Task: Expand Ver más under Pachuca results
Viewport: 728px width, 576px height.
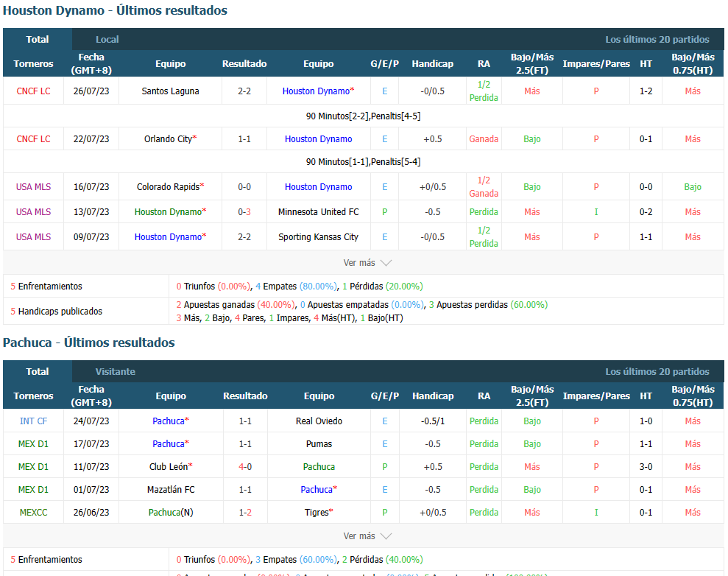Action: tap(367, 536)
